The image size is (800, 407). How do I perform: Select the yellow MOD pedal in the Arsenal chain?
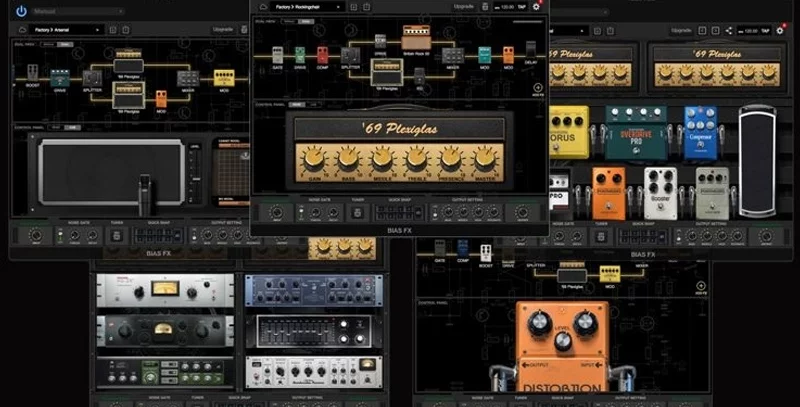pyautogui.click(x=223, y=79)
